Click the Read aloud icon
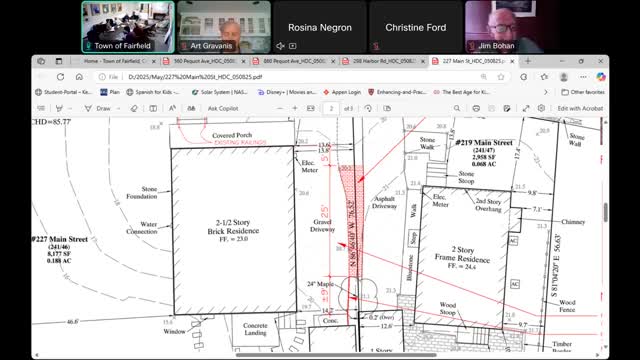Image resolution: width=640 pixels, height=360 pixels. tap(172, 109)
